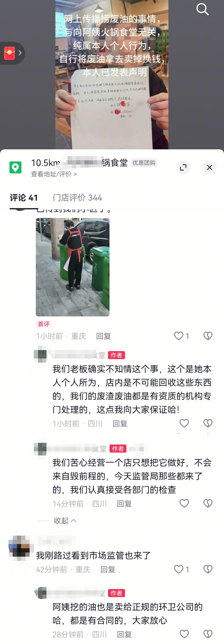Open 查看地址/评价 details
The width and height of the screenshot is (224, 644).
click(x=54, y=174)
